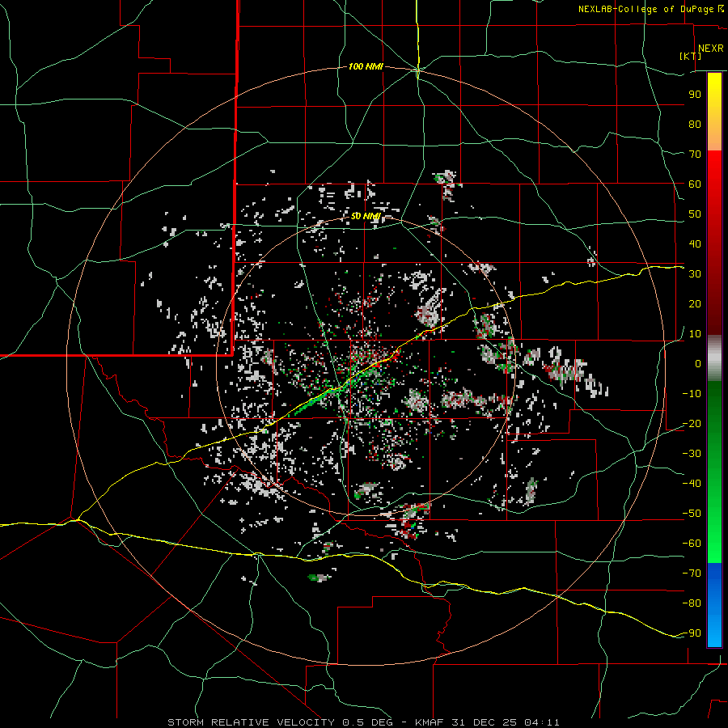Click the gray zero-velocity segment of the color bar
The height and width of the screenshot is (728, 728).
(x=714, y=358)
